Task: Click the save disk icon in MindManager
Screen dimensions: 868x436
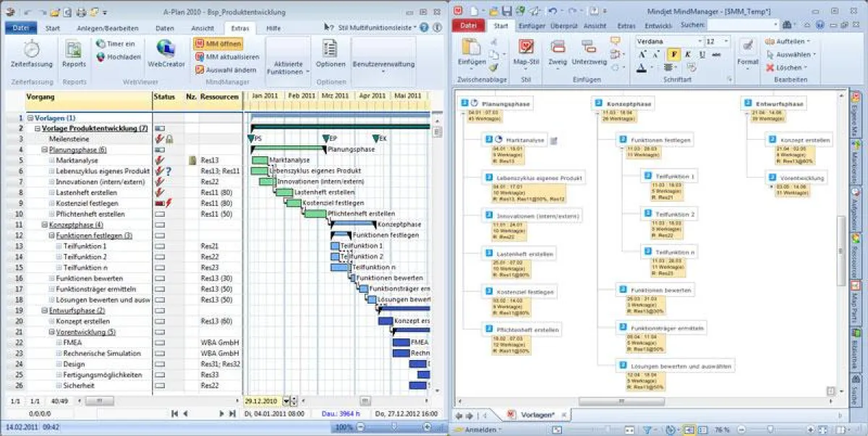Action: [507, 11]
